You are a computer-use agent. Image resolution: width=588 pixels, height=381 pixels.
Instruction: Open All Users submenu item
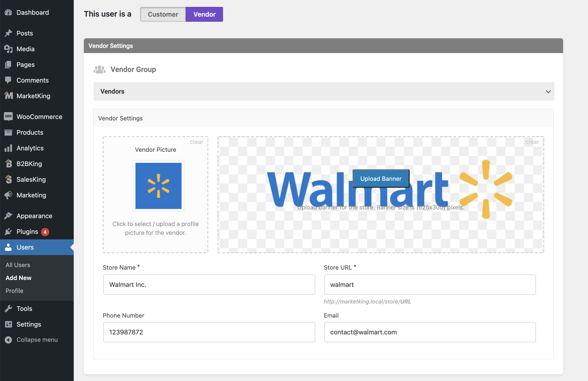tap(18, 265)
